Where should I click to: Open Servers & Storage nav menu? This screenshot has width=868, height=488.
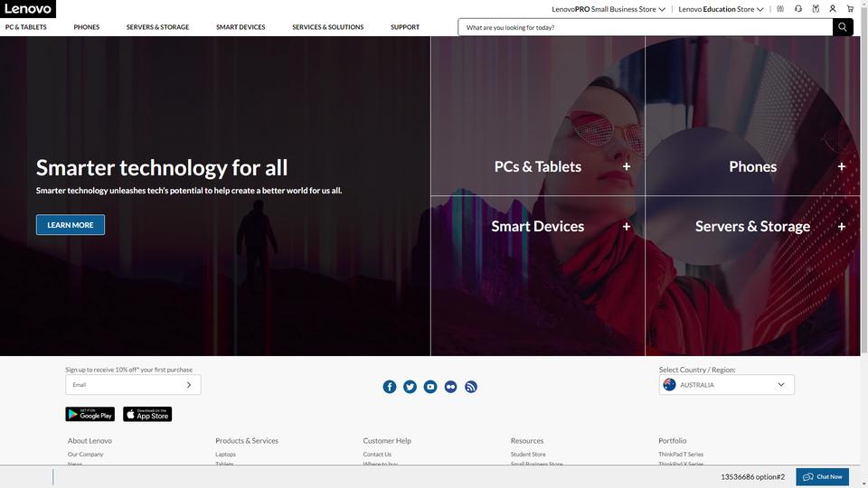coord(157,27)
